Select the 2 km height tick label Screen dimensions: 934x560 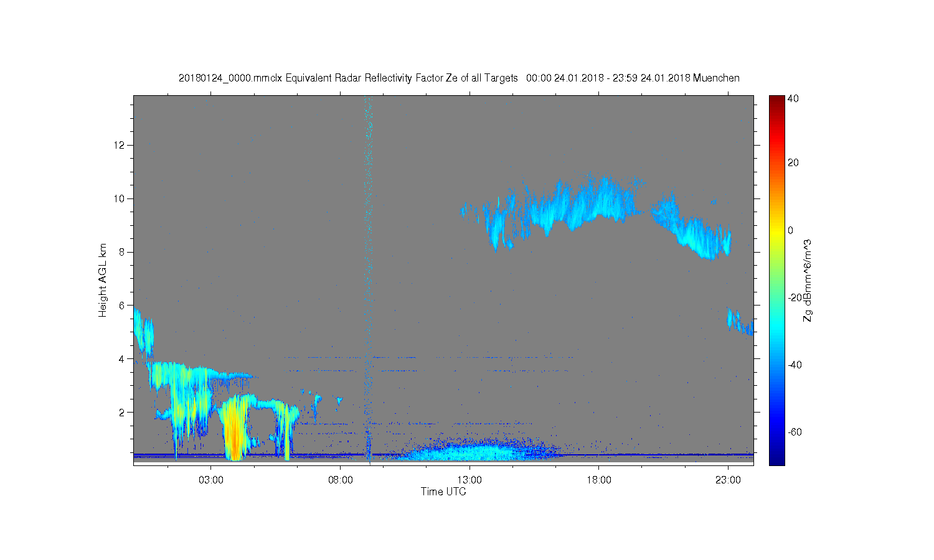click(122, 412)
